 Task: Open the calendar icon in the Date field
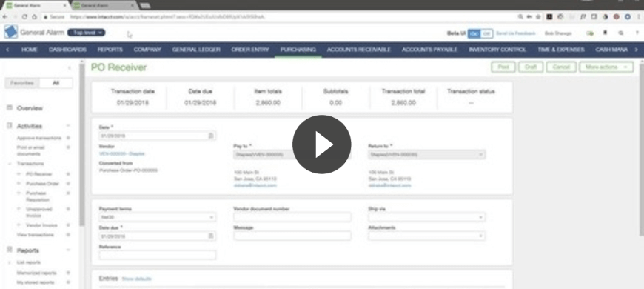point(211,136)
